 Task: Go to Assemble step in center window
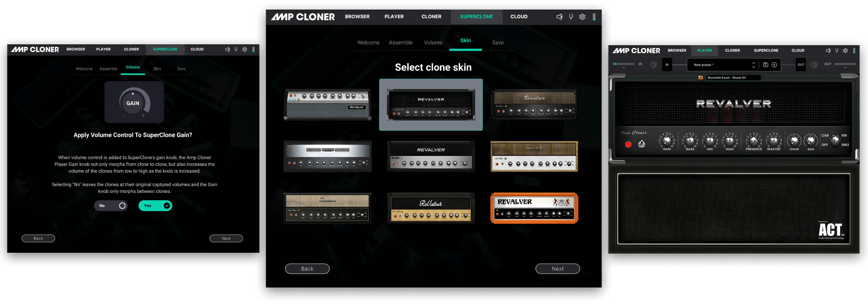click(401, 43)
